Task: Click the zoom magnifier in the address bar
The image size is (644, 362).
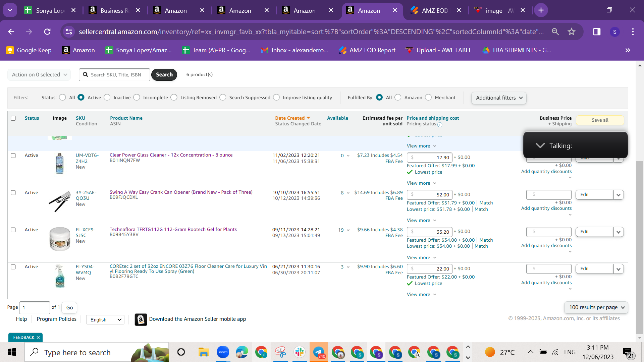Action: (x=555, y=32)
